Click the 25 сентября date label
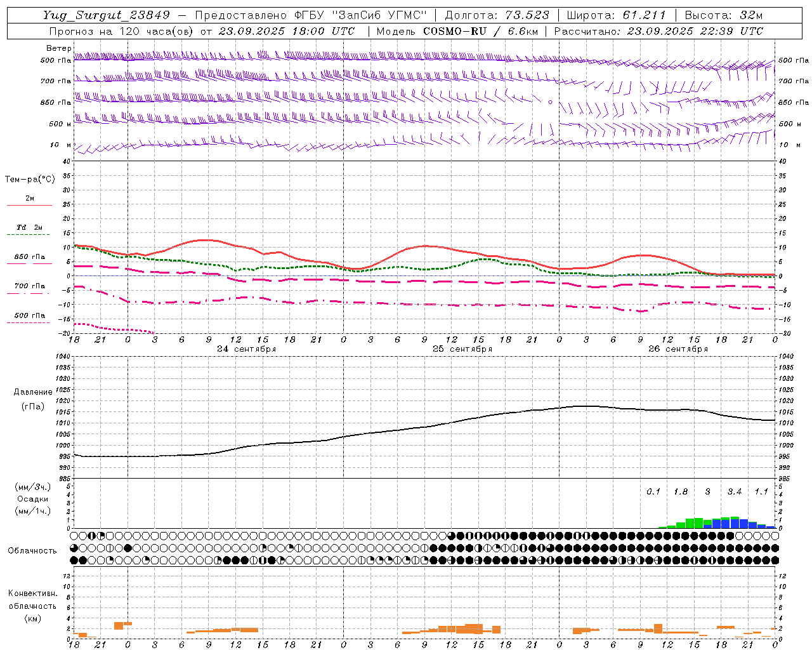The height and width of the screenshot is (650, 812). click(x=462, y=349)
